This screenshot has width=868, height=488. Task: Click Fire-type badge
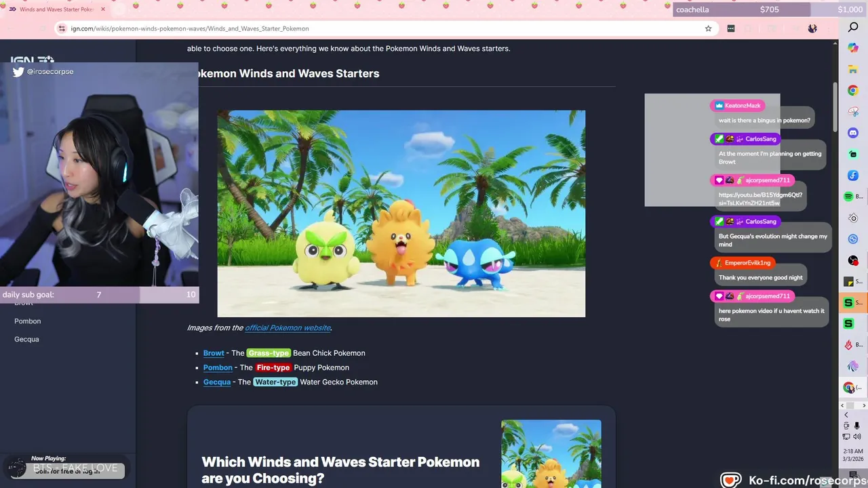pos(273,367)
